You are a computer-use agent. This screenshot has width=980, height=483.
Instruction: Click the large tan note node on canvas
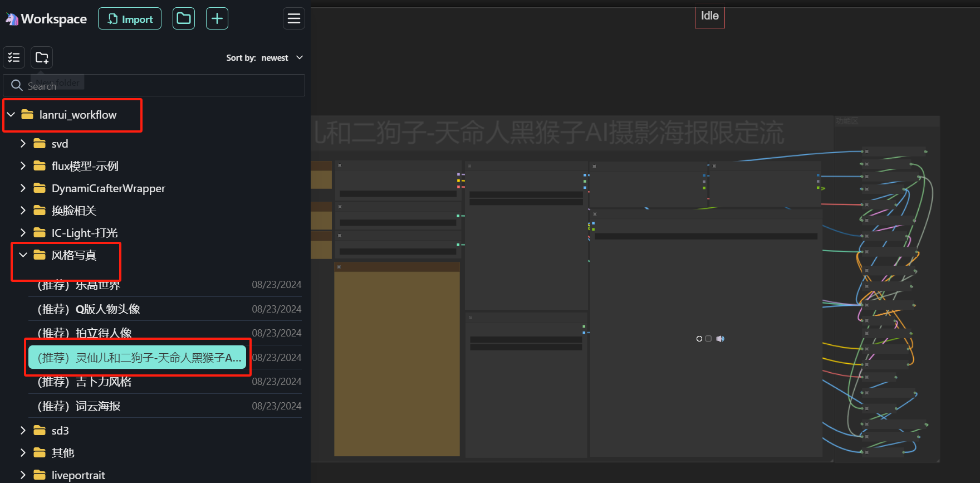[397, 359]
